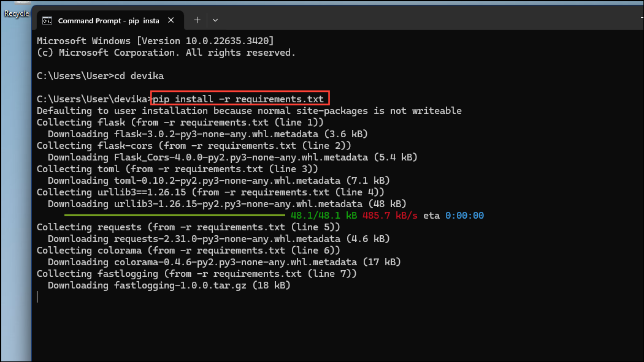This screenshot has height=362, width=644.
Task: Close the Command Prompt - pip install tab
Action: coord(171,20)
